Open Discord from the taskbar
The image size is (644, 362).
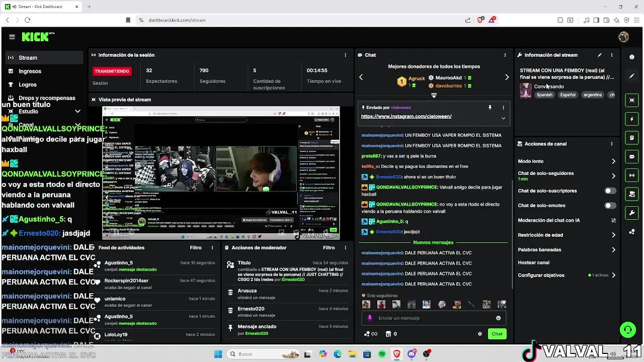tap(412, 354)
